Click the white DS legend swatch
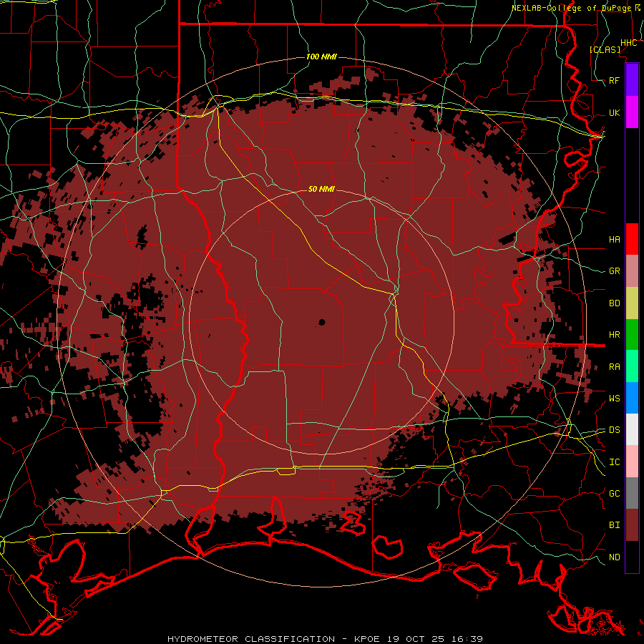Image resolution: width=644 pixels, height=644 pixels. tap(632, 429)
